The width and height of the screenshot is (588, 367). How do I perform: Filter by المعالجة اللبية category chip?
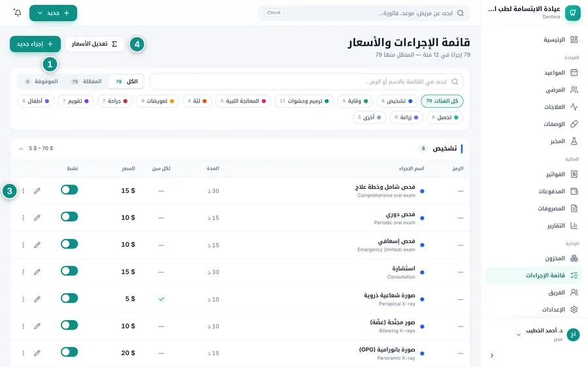click(x=243, y=101)
